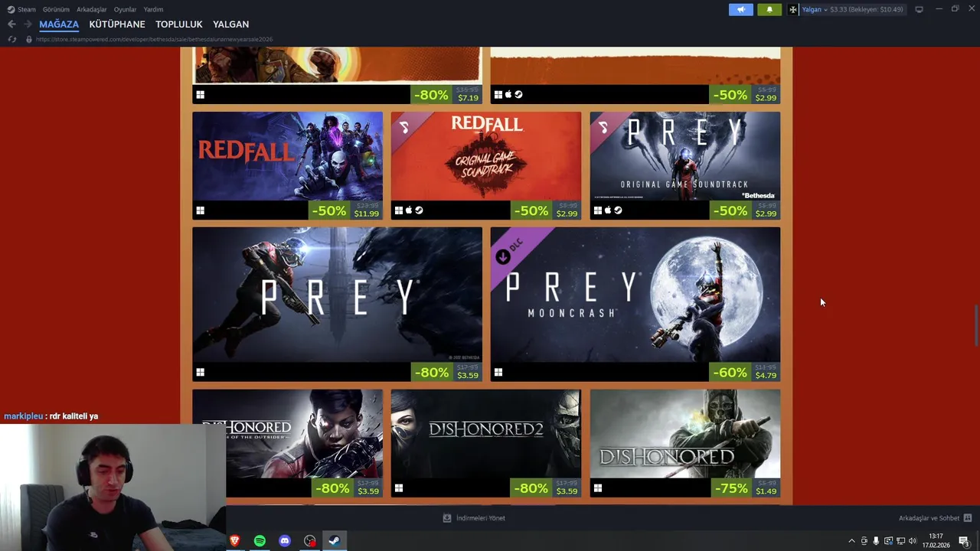This screenshot has width=980, height=551.
Task: Open Discord from the taskbar
Action: pos(285,540)
